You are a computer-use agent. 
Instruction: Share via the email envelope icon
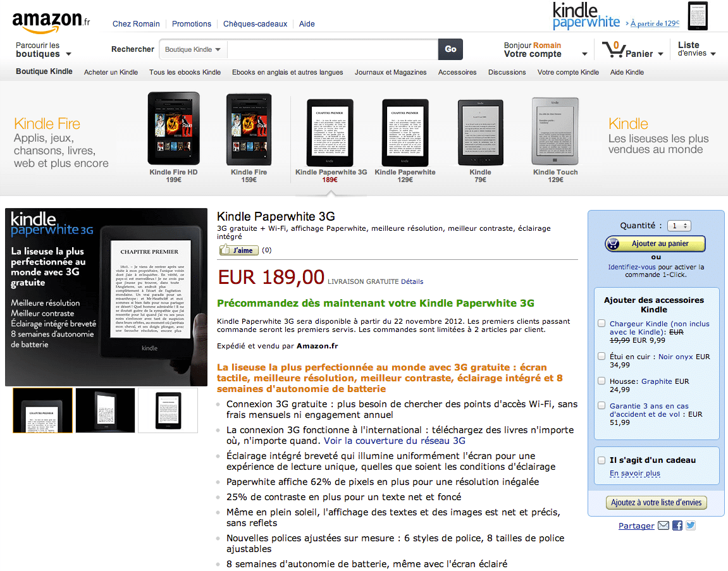(663, 525)
